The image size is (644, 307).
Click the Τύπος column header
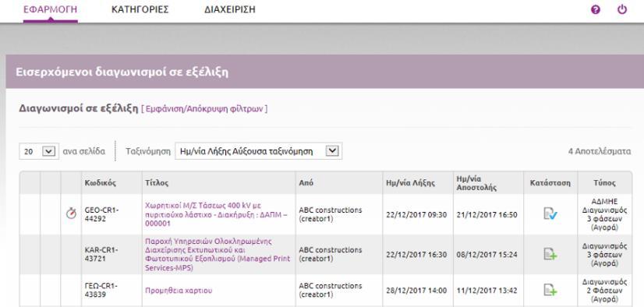(604, 183)
